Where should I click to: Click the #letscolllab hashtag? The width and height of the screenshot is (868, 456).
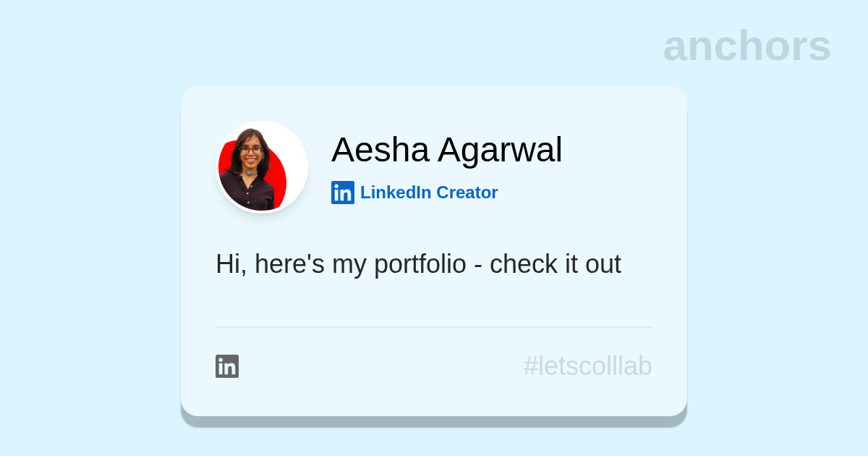click(x=587, y=366)
